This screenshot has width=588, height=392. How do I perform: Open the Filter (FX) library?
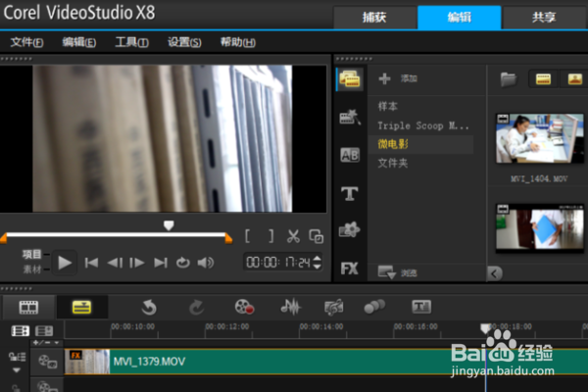coord(349,269)
